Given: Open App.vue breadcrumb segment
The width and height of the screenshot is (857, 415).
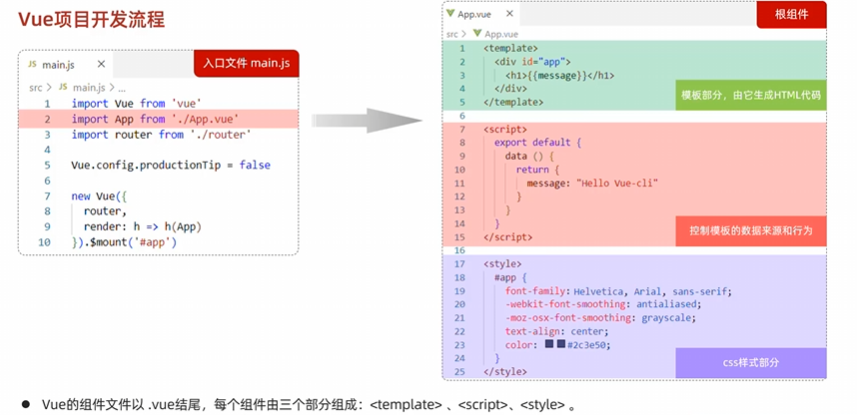Looking at the screenshot, I should pyautogui.click(x=501, y=34).
